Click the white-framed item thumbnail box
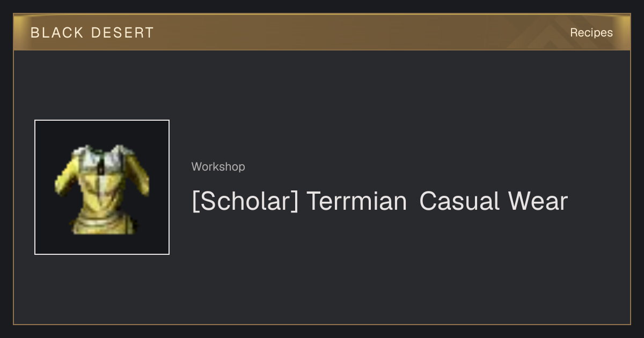 (102, 187)
